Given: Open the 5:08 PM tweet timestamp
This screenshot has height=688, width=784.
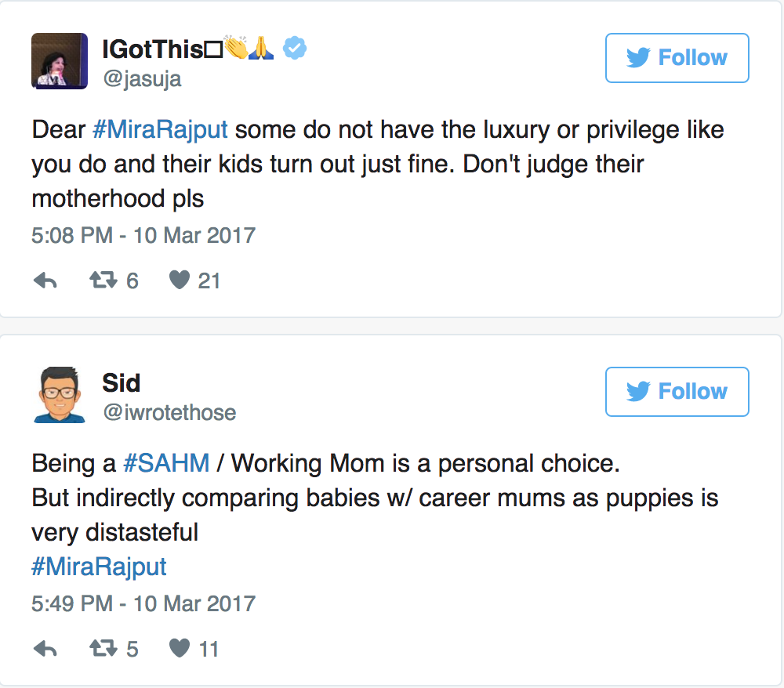Looking at the screenshot, I should (143, 235).
